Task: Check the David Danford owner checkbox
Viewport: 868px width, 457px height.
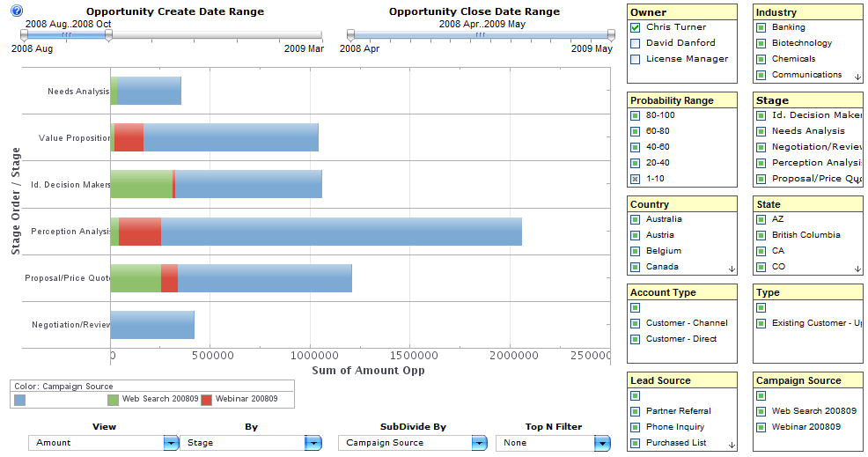Action: pos(636,43)
